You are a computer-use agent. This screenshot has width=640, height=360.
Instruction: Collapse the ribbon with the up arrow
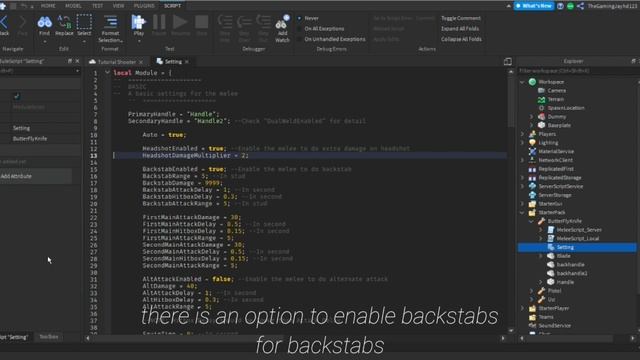(x=508, y=6)
